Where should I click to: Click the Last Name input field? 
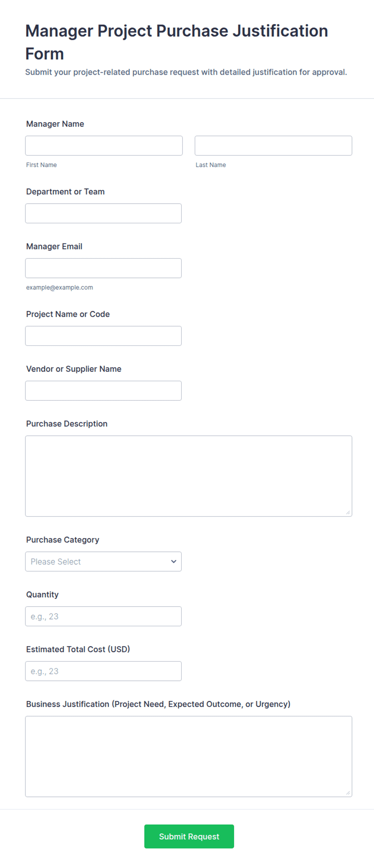click(x=273, y=145)
